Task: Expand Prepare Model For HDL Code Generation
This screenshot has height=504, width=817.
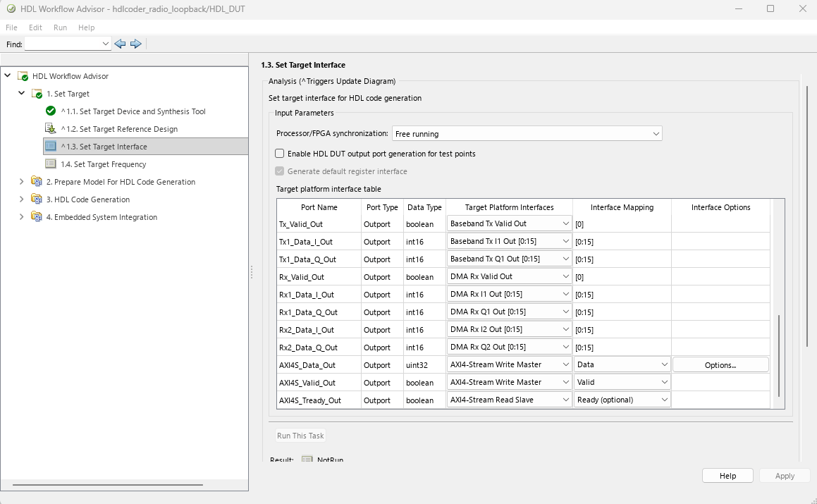Action: tap(21, 182)
